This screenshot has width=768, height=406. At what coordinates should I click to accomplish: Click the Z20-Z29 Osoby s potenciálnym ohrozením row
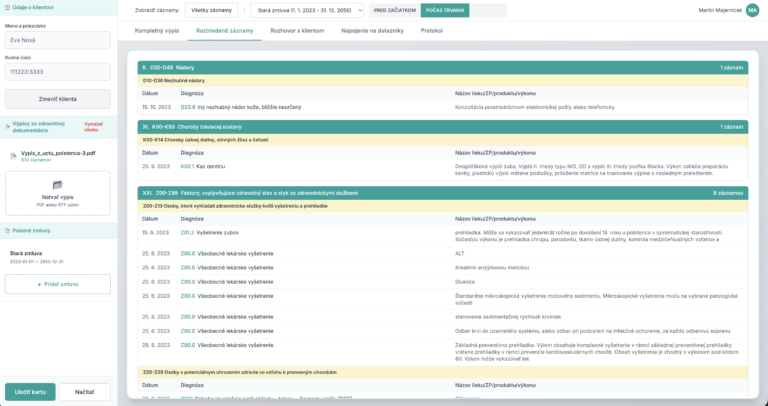pyautogui.click(x=442, y=372)
